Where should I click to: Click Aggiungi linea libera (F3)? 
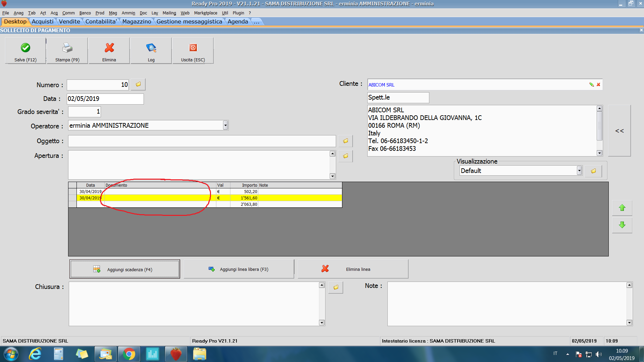(x=239, y=269)
